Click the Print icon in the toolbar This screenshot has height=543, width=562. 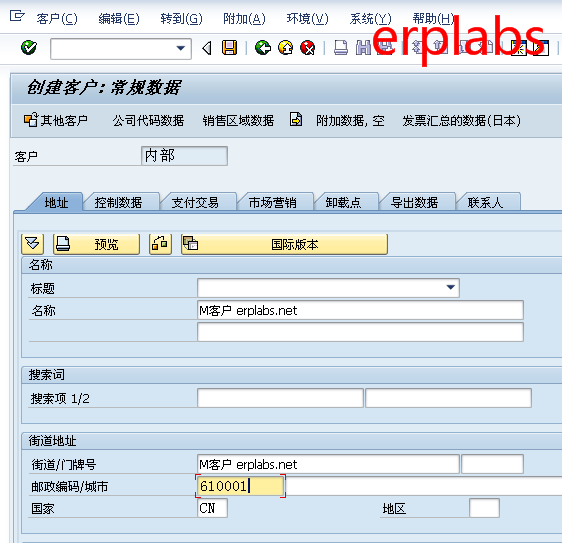coord(341,48)
